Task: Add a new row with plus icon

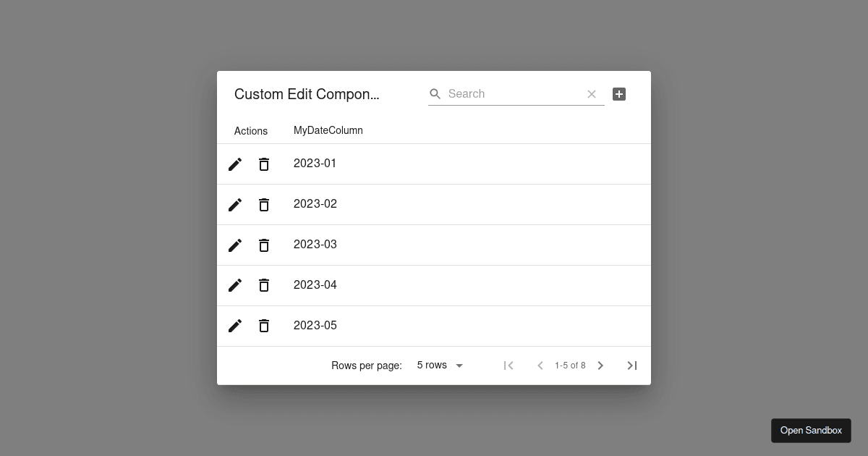Action: click(619, 94)
